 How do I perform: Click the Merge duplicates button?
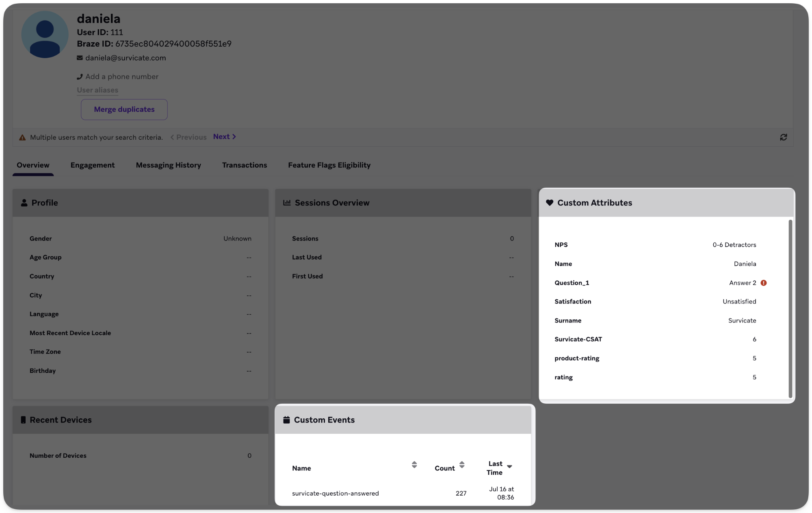pos(124,109)
